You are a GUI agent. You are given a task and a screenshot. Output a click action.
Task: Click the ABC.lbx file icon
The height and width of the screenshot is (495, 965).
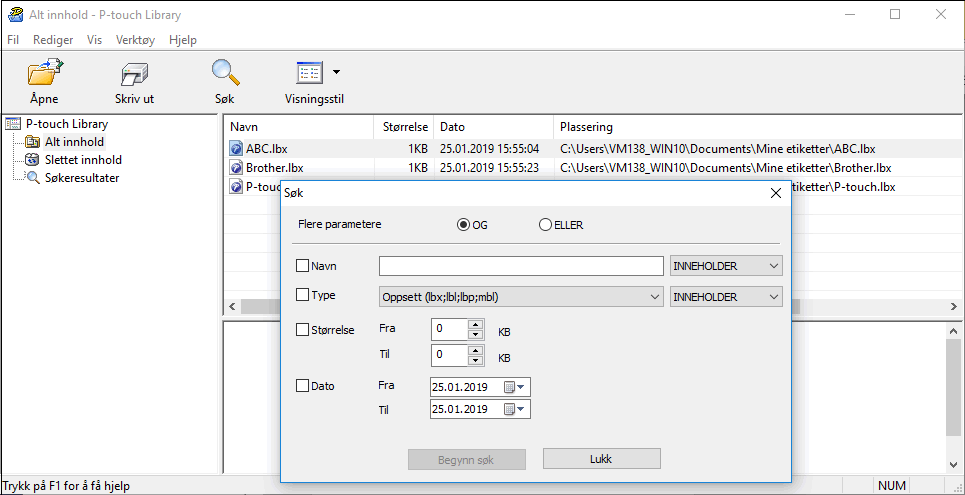(x=236, y=149)
